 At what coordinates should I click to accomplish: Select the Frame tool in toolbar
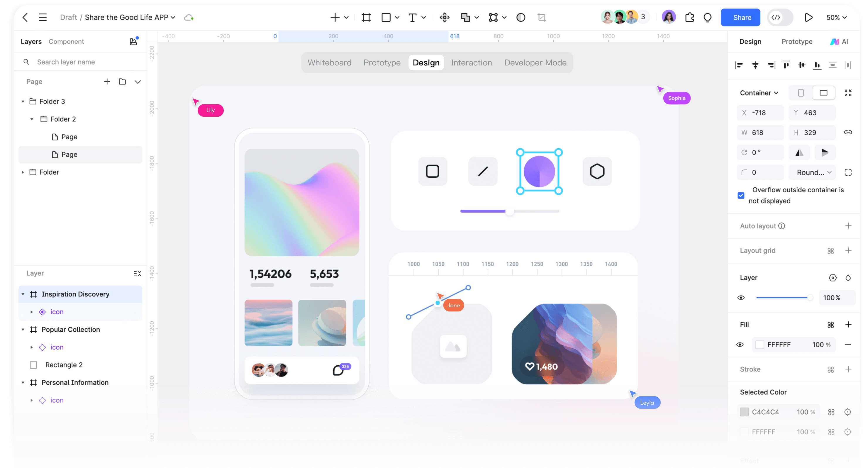click(366, 18)
